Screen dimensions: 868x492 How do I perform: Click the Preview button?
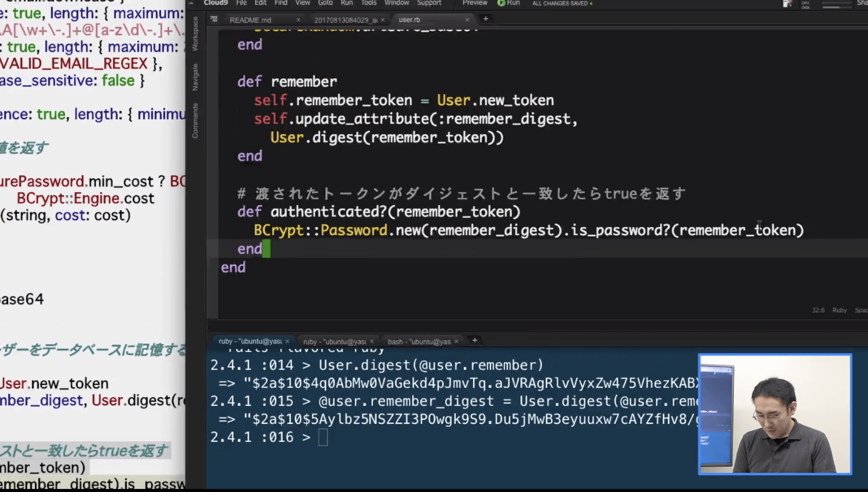point(475,3)
